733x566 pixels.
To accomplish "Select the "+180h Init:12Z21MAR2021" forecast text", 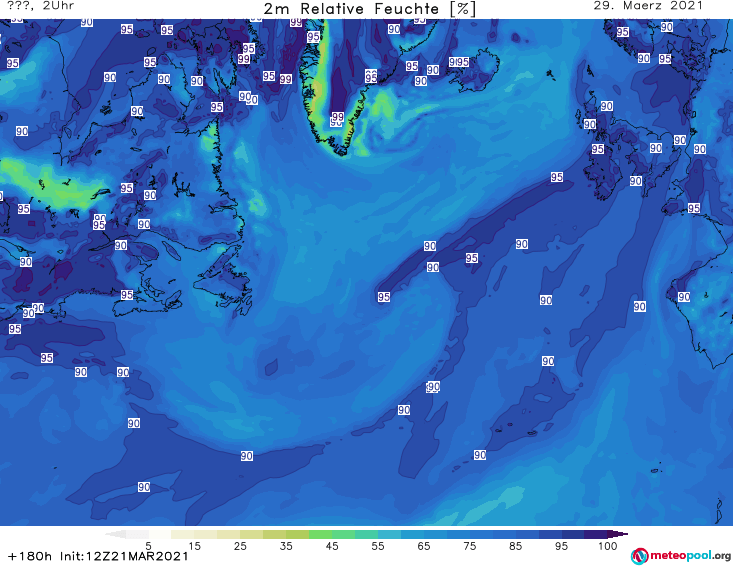I will (98, 556).
